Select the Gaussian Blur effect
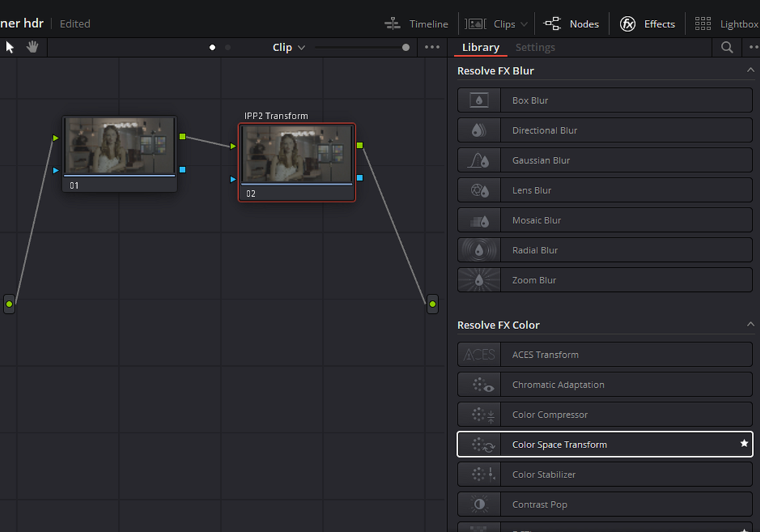The width and height of the screenshot is (760, 532). (605, 160)
